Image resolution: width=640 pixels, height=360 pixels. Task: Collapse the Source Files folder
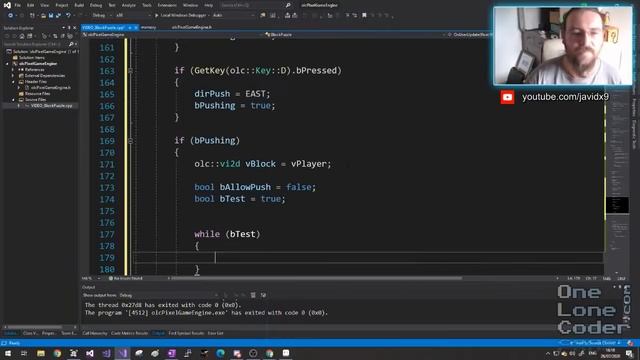[13, 100]
